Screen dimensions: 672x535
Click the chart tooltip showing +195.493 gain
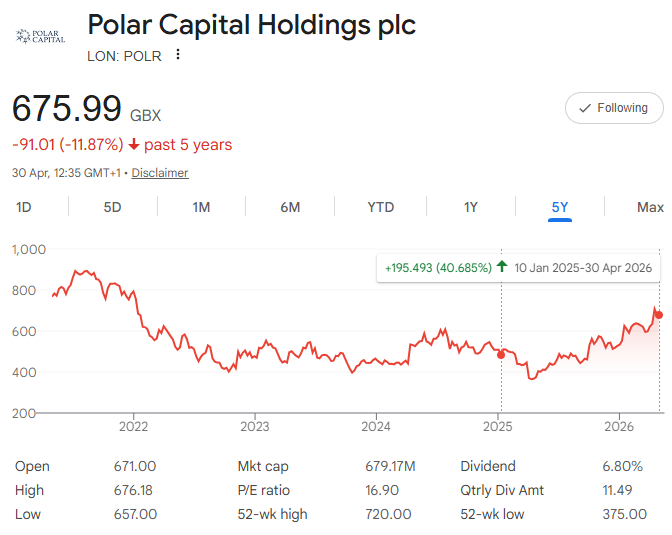(x=519, y=268)
